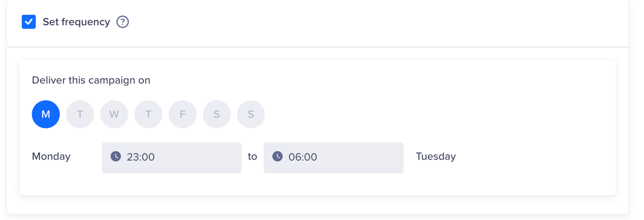Click the clock icon beside 06:00
Image resolution: width=644 pixels, height=220 pixels.
277,156
